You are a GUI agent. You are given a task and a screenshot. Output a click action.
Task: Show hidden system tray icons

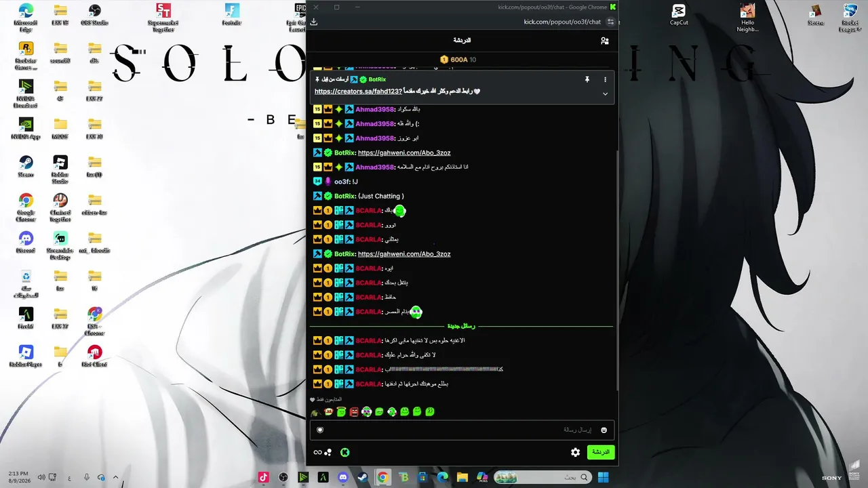tap(115, 477)
